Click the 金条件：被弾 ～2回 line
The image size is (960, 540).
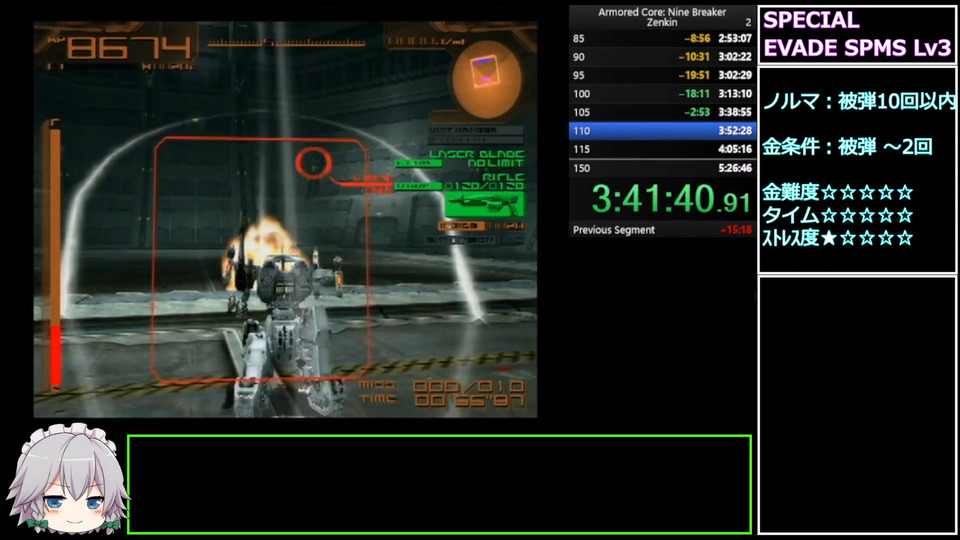[x=847, y=146]
